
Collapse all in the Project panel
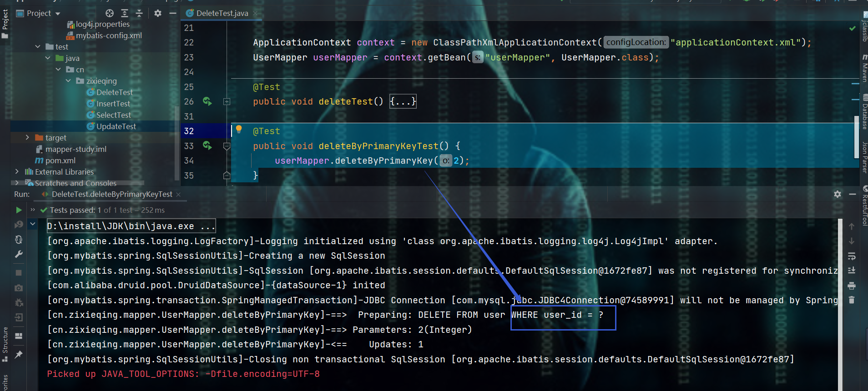coord(139,13)
